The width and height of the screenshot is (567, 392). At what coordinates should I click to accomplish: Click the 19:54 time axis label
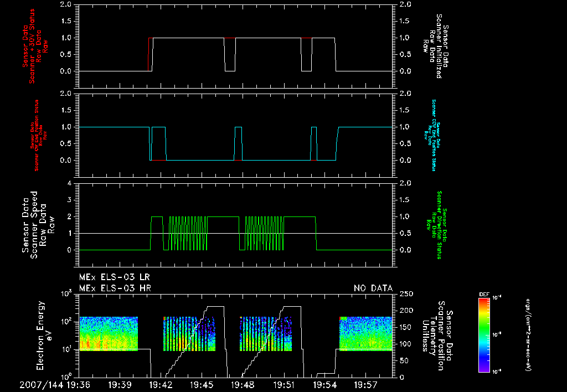[x=324, y=385]
